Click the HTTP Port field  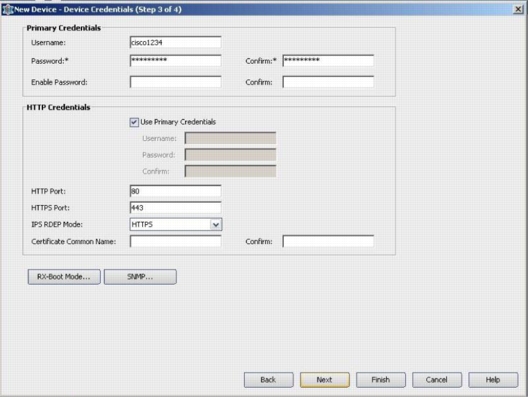point(175,191)
